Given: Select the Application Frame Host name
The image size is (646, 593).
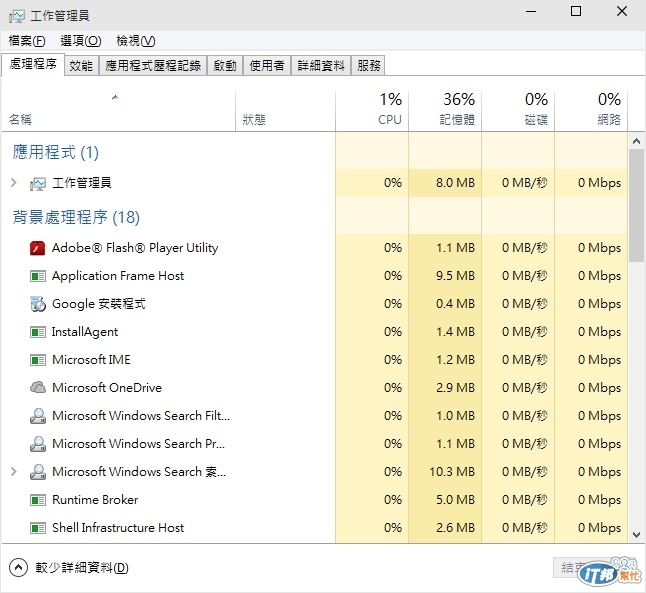Looking at the screenshot, I should pyautogui.click(x=118, y=276).
